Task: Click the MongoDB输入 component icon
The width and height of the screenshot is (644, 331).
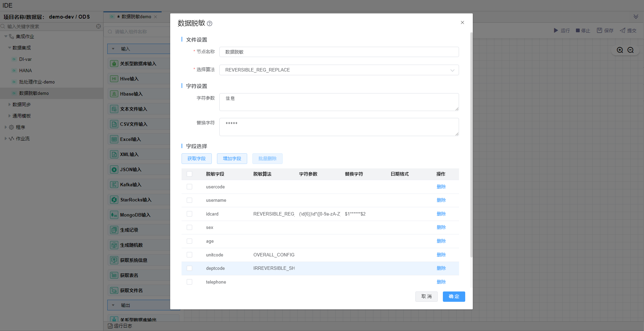Action: (x=114, y=215)
